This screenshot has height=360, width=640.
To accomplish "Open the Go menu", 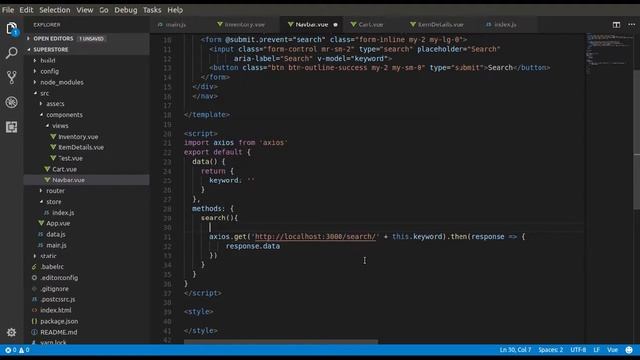I will (x=104, y=10).
